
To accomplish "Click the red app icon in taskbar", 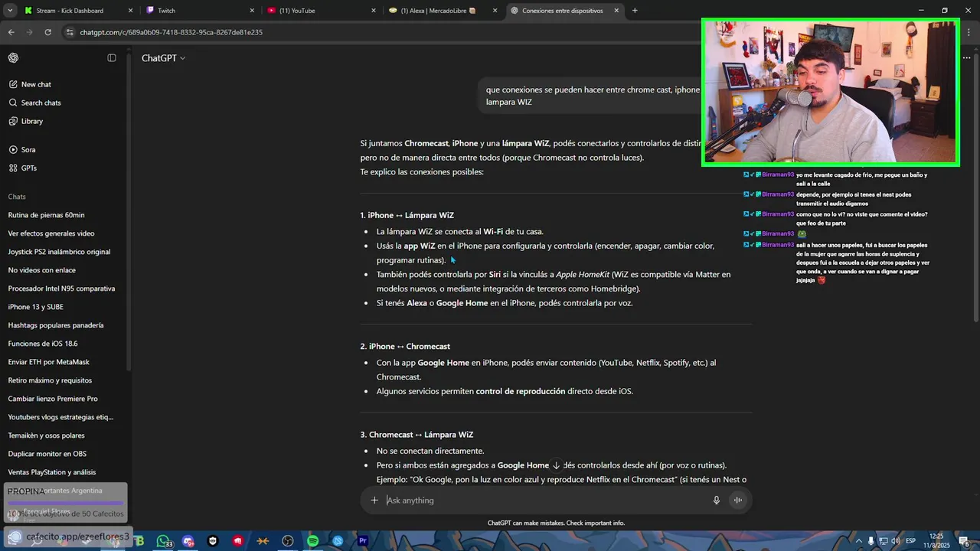I will click(238, 541).
